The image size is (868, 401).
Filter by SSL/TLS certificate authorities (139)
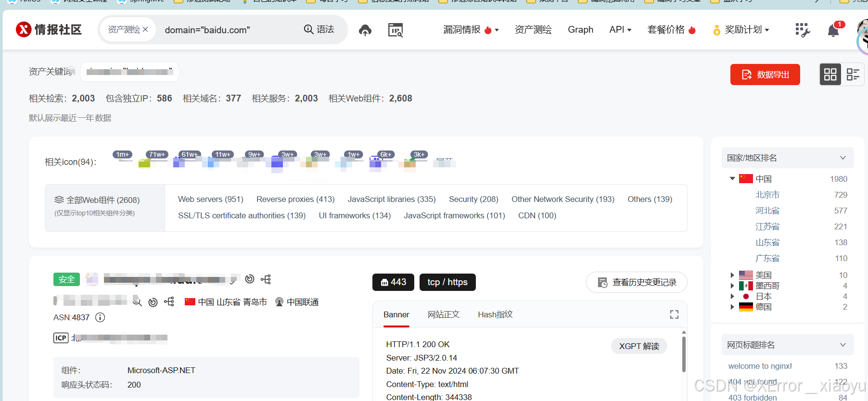coord(242,215)
